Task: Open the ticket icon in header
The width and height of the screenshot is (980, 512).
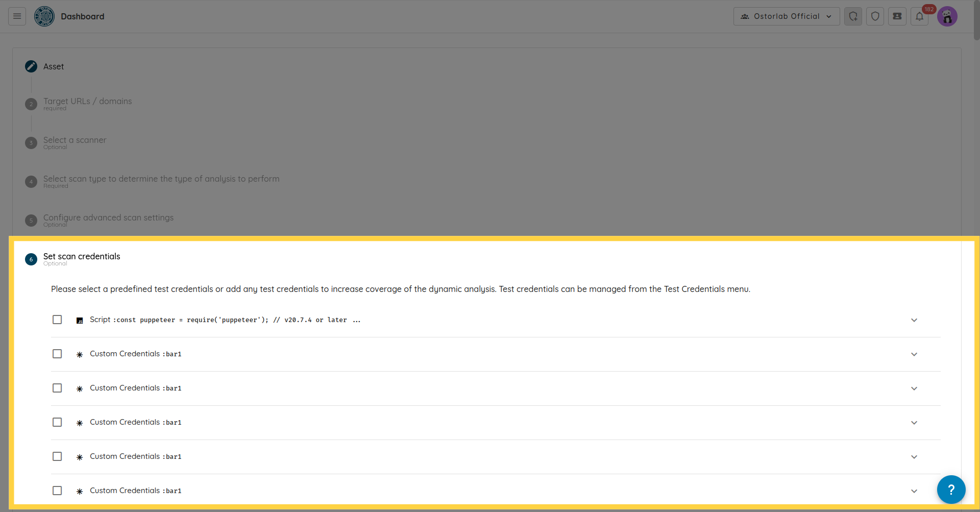Action: 897,16
